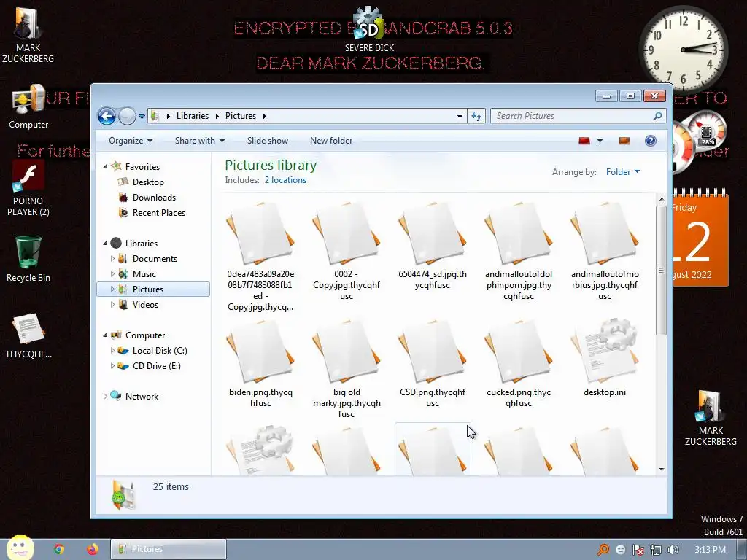Viewport: 747px width, 560px height.
Task: Select file 0002 - Copy.jpg.thycqhfusc
Action: [347, 251]
